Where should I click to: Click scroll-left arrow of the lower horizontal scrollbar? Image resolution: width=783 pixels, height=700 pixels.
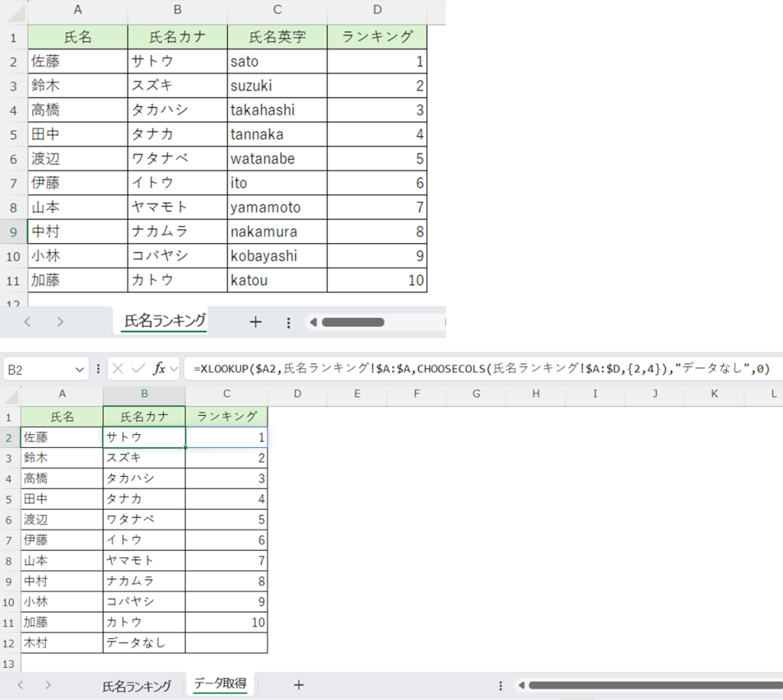pyautogui.click(x=520, y=685)
